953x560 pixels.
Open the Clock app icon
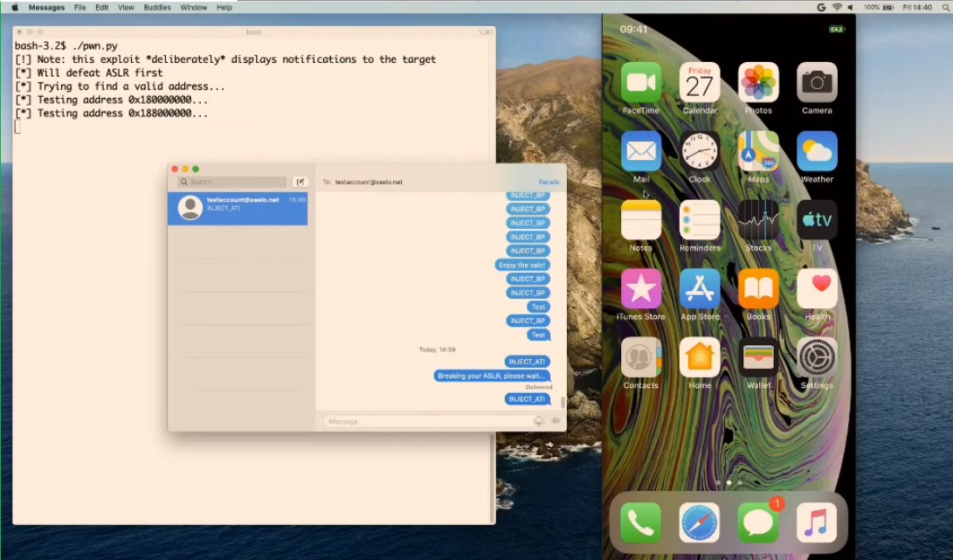[x=700, y=151]
